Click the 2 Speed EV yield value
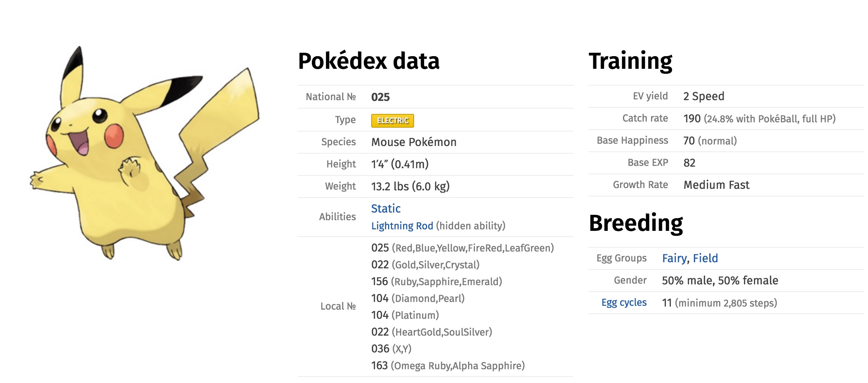This screenshot has width=868, height=383. pyautogui.click(x=704, y=96)
